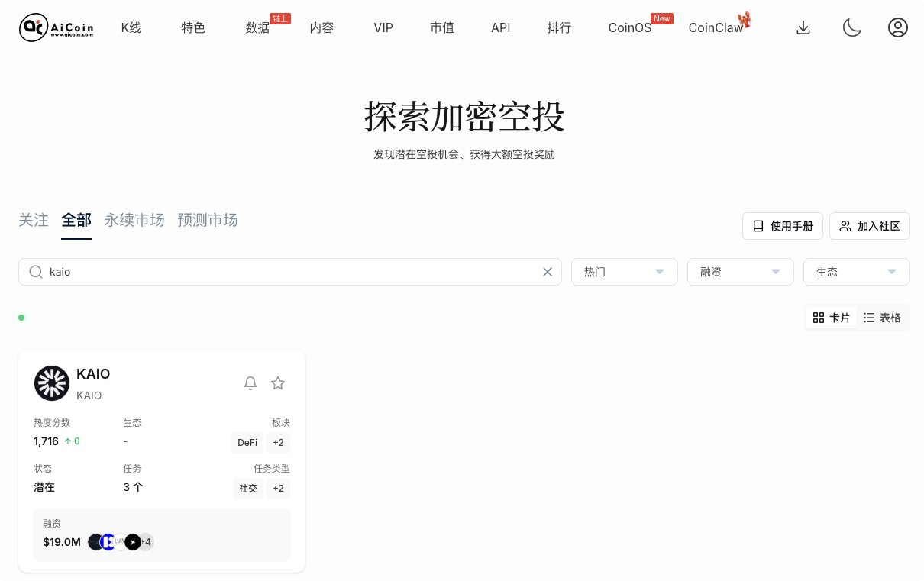Screen dimensions: 924x581
Task: Click the green status dot
Action: (x=21, y=318)
